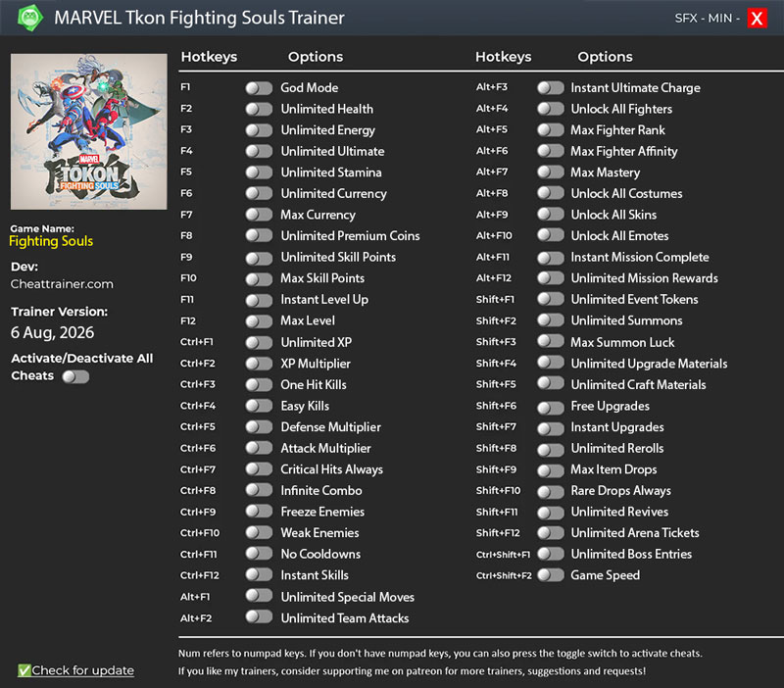The height and width of the screenshot is (688, 784).
Task: Activate One Hit Kills toggle
Action: point(259,385)
